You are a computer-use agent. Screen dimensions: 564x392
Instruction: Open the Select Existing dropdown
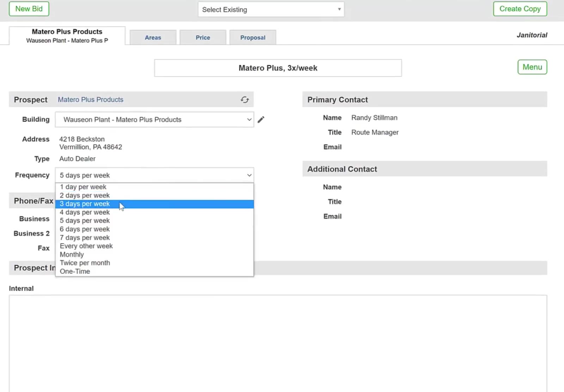271,10
